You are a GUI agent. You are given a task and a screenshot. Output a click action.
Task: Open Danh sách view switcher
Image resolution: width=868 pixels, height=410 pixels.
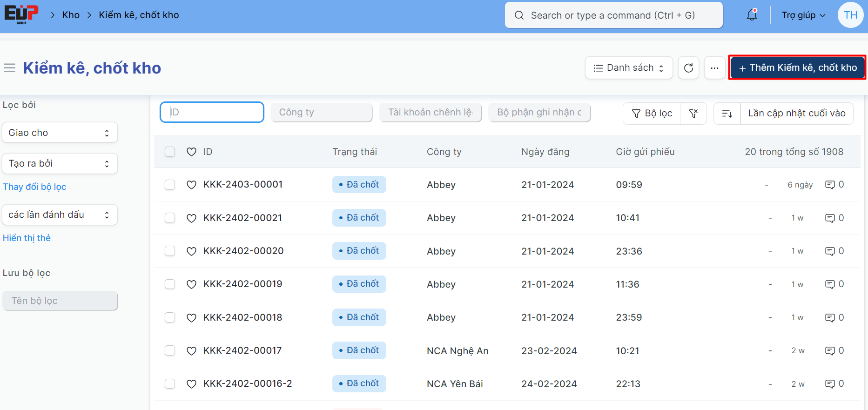tap(628, 68)
